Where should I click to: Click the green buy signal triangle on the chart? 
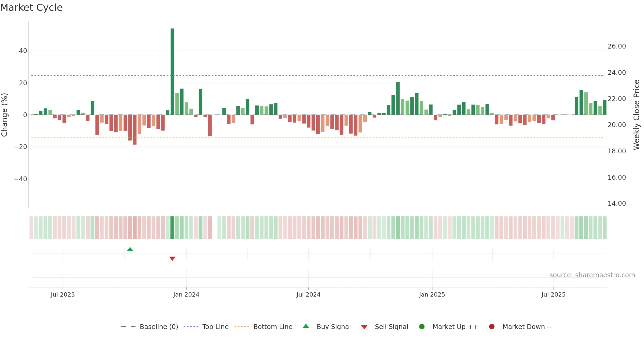130,249
